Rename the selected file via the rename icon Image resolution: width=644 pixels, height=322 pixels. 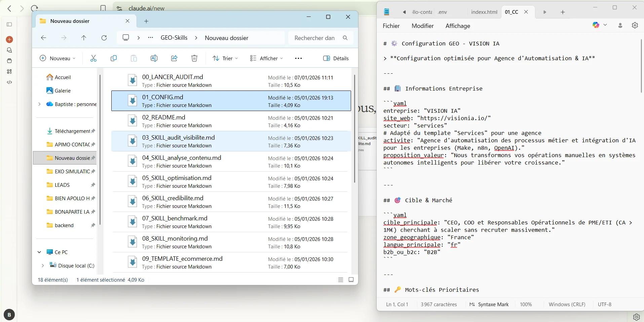tap(154, 58)
